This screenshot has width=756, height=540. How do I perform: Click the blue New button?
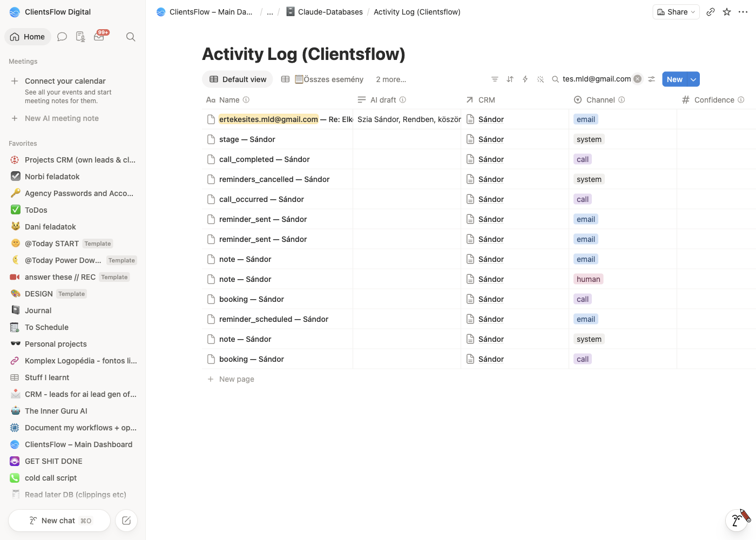point(674,79)
